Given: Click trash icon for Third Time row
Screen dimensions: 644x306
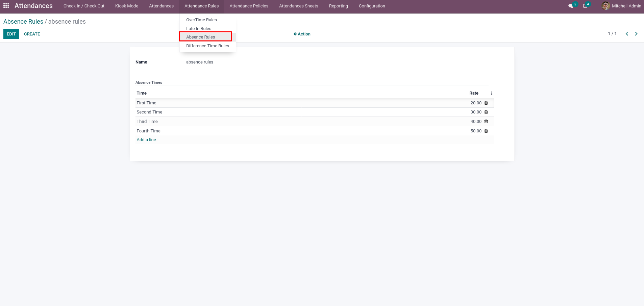Looking at the screenshot, I should tap(486, 122).
